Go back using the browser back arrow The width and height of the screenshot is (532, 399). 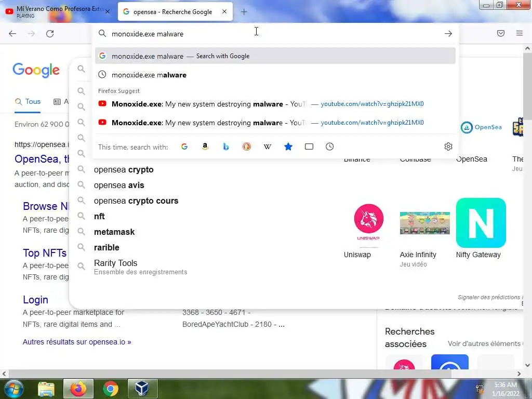point(12,34)
